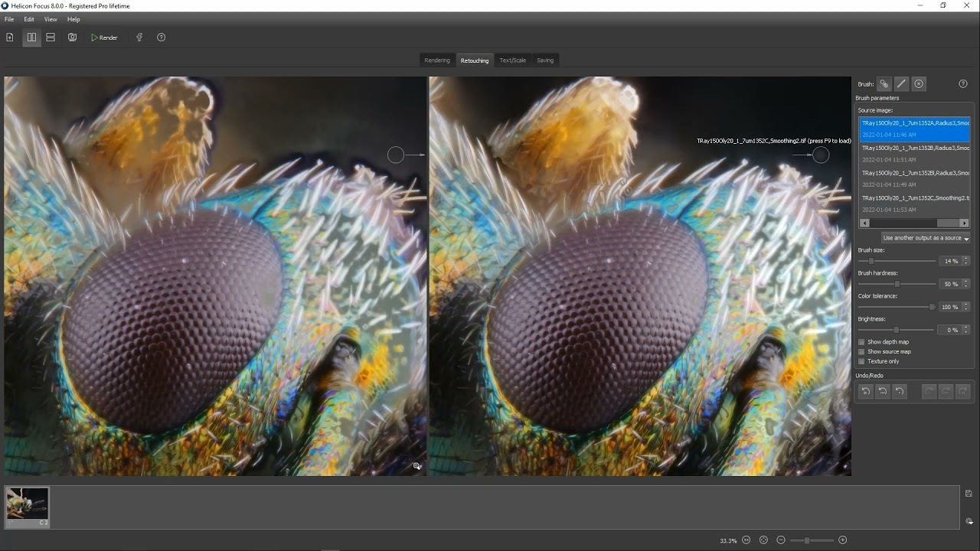980x551 pixels.
Task: Select the output thumbnail in bottom strip
Action: click(x=28, y=505)
